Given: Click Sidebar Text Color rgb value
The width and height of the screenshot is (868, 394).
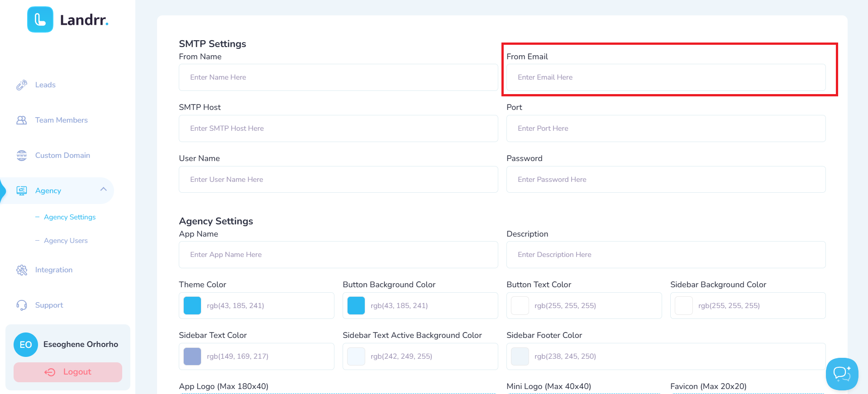Looking at the screenshot, I should point(238,356).
